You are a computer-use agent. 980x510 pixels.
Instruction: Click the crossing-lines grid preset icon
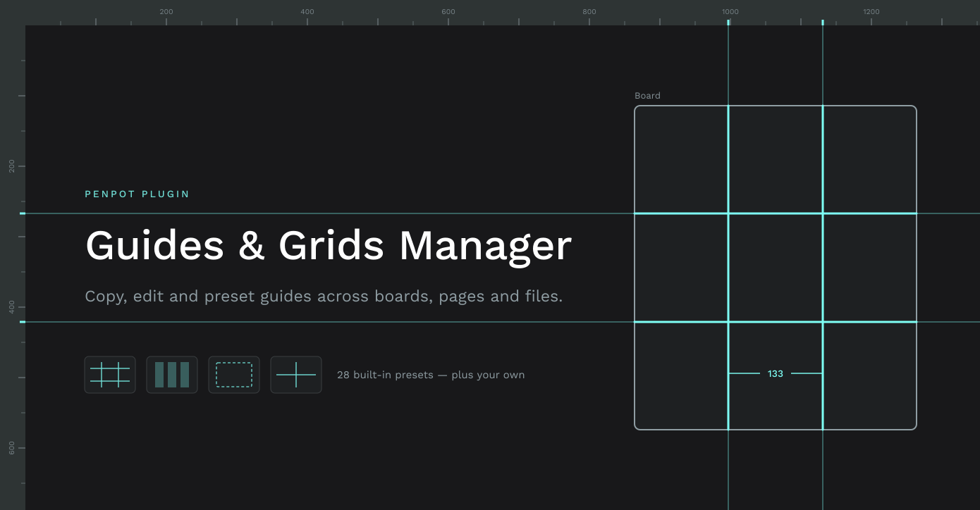(x=110, y=375)
